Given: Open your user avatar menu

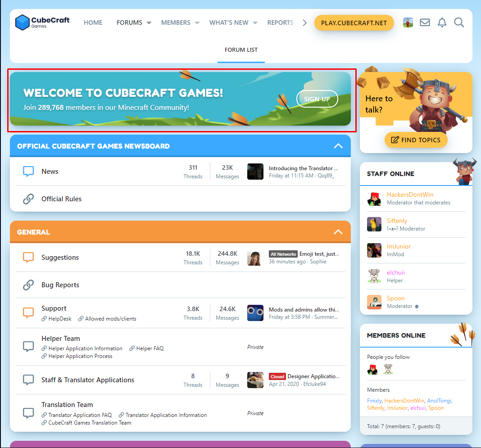Looking at the screenshot, I should click(408, 23).
